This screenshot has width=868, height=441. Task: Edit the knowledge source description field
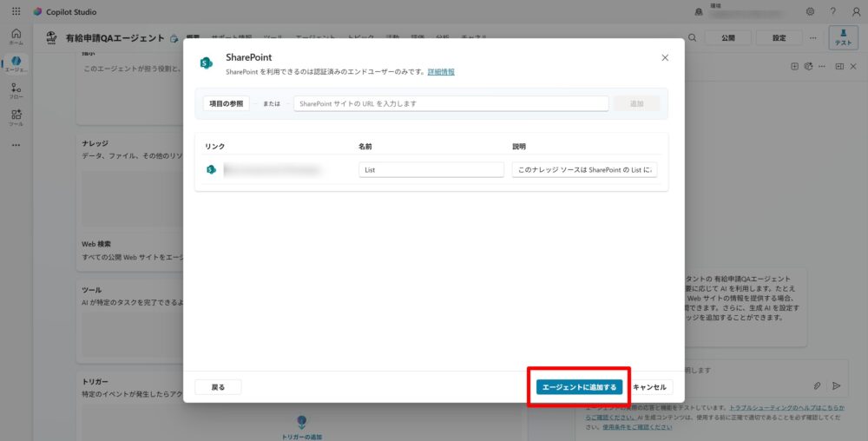click(584, 170)
